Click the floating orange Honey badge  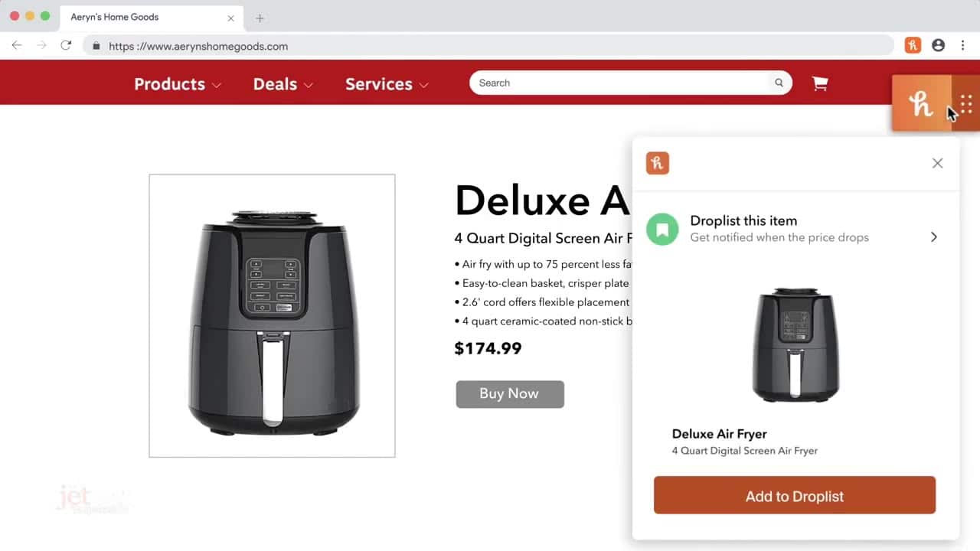click(922, 103)
